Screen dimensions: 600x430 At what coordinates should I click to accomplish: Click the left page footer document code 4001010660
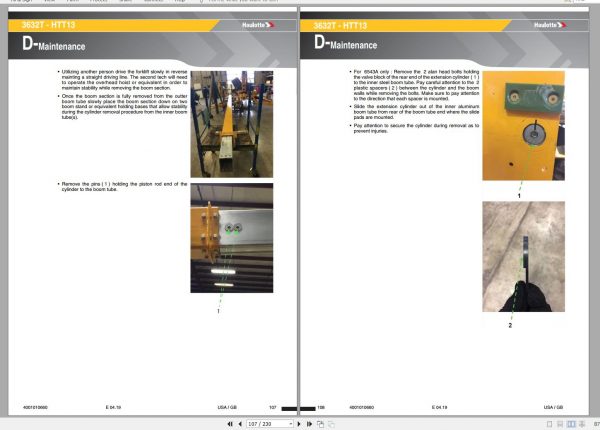coord(35,407)
